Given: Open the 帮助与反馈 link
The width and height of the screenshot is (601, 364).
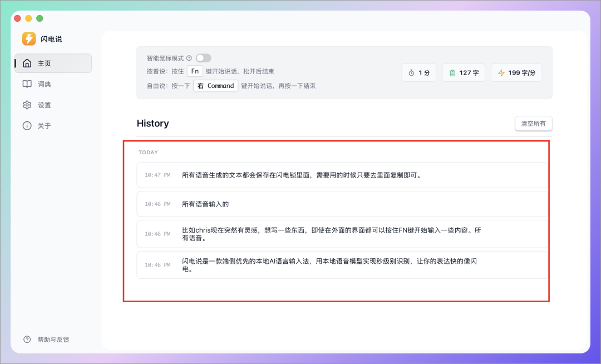Looking at the screenshot, I should pyautogui.click(x=53, y=340).
